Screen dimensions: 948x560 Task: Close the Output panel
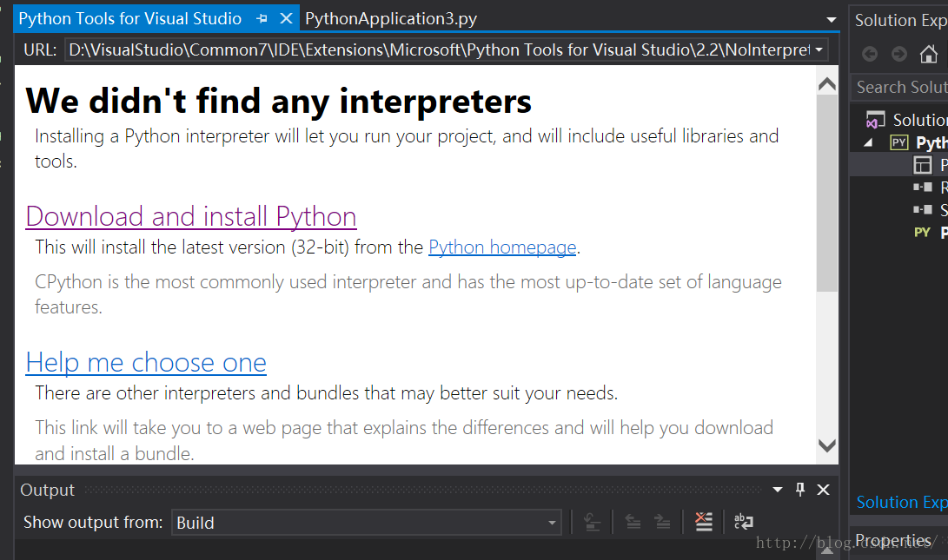click(823, 490)
